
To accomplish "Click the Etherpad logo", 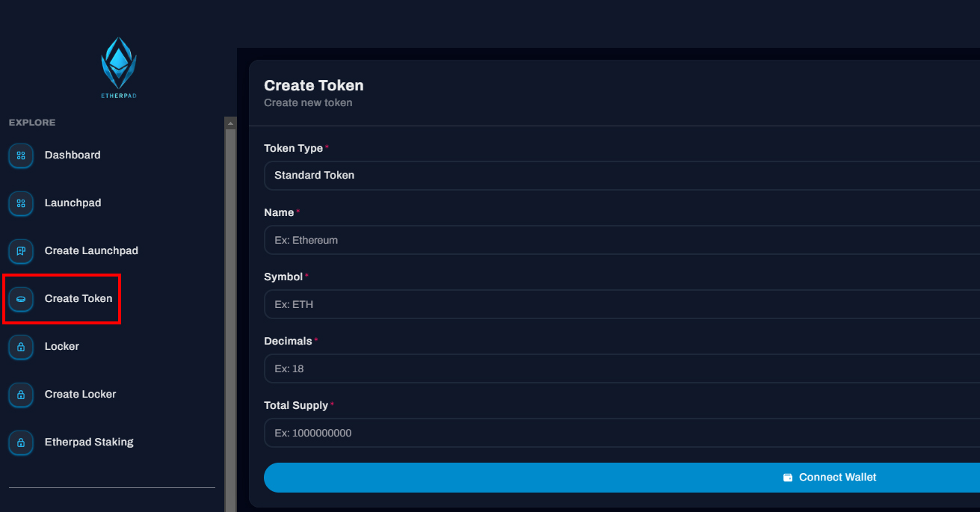I will pos(119,67).
